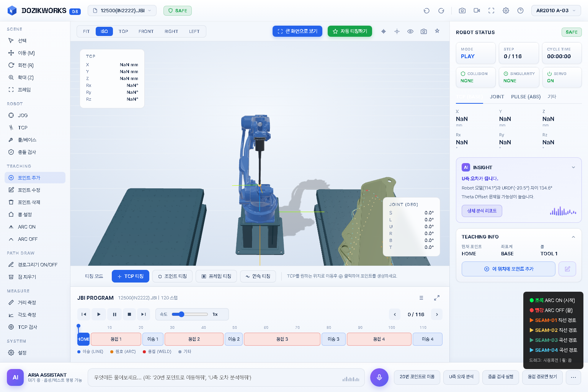The width and height of the screenshot is (588, 392).
Task: Select the 프레임 frame tool
Action: (35, 90)
